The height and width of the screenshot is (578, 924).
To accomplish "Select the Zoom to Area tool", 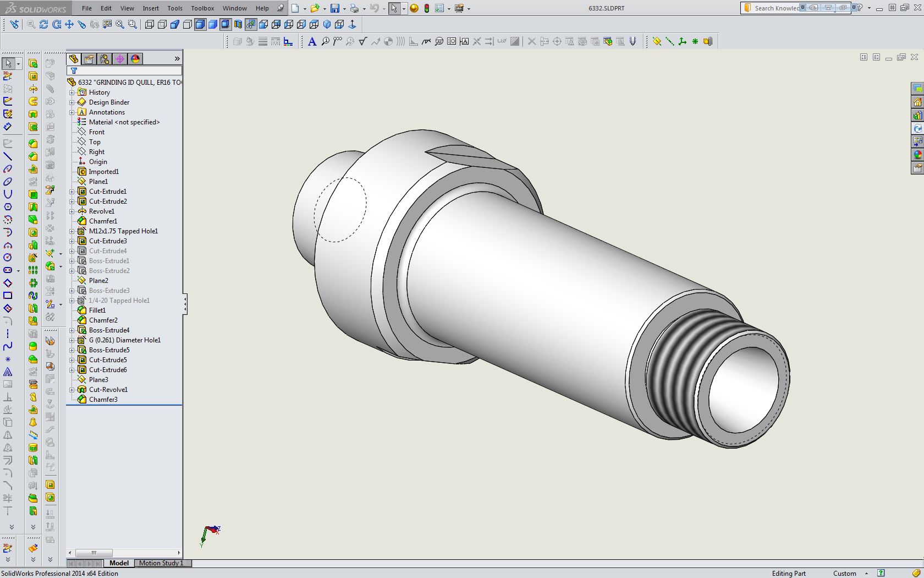I will click(x=132, y=24).
